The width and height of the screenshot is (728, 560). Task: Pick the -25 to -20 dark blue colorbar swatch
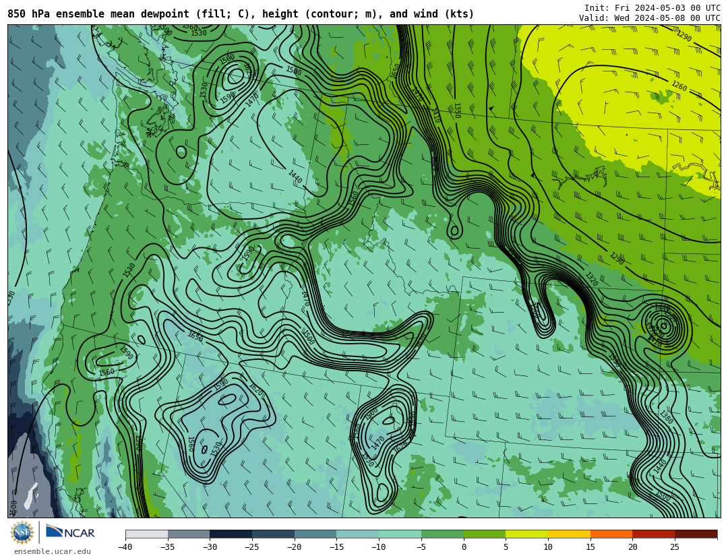point(274,534)
